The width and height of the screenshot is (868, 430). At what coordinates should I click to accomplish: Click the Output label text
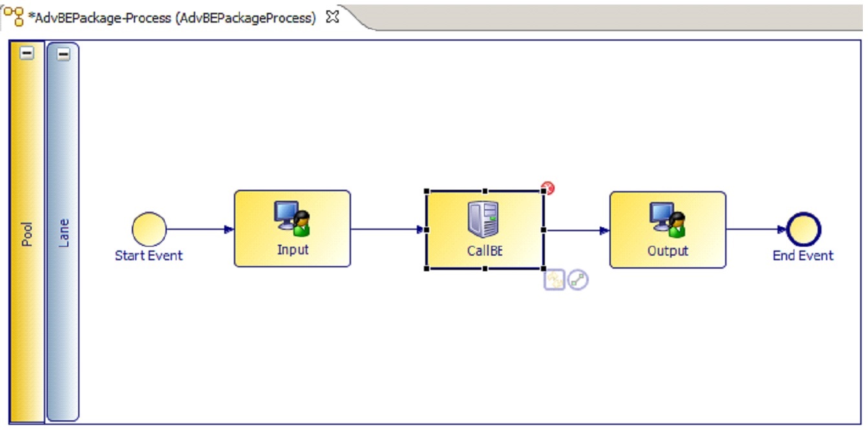[x=668, y=251]
